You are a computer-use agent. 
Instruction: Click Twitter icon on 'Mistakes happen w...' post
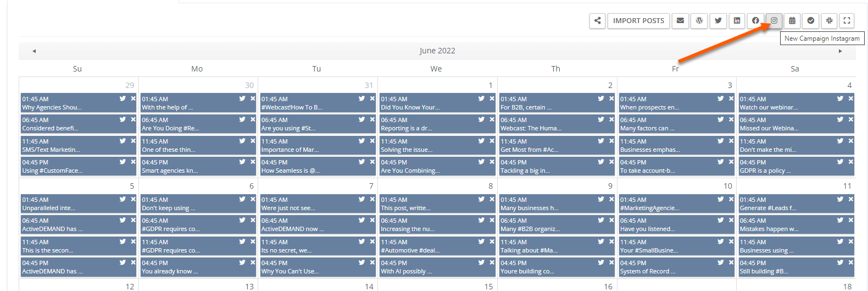pos(841,220)
